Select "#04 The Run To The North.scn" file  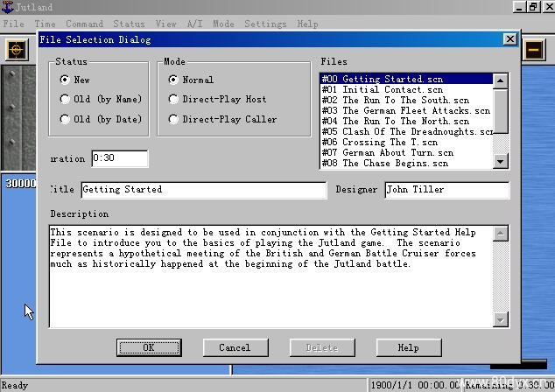[404, 121]
